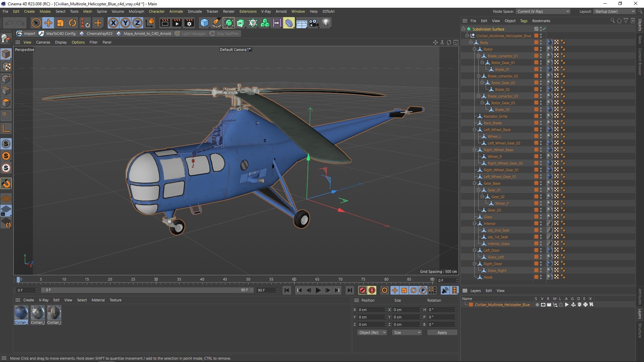This screenshot has width=644, height=362.
Task: Click the Autokeying button
Action: coord(372,290)
